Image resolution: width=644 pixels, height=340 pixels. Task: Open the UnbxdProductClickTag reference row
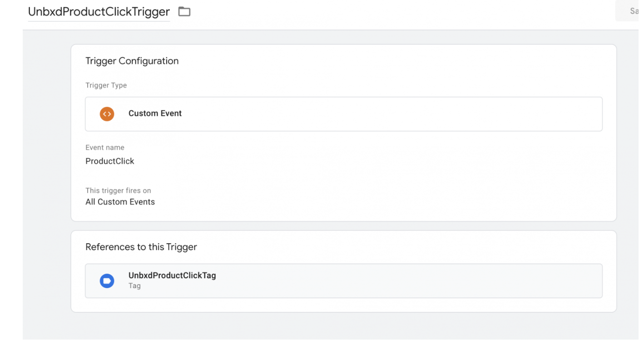[344, 281]
